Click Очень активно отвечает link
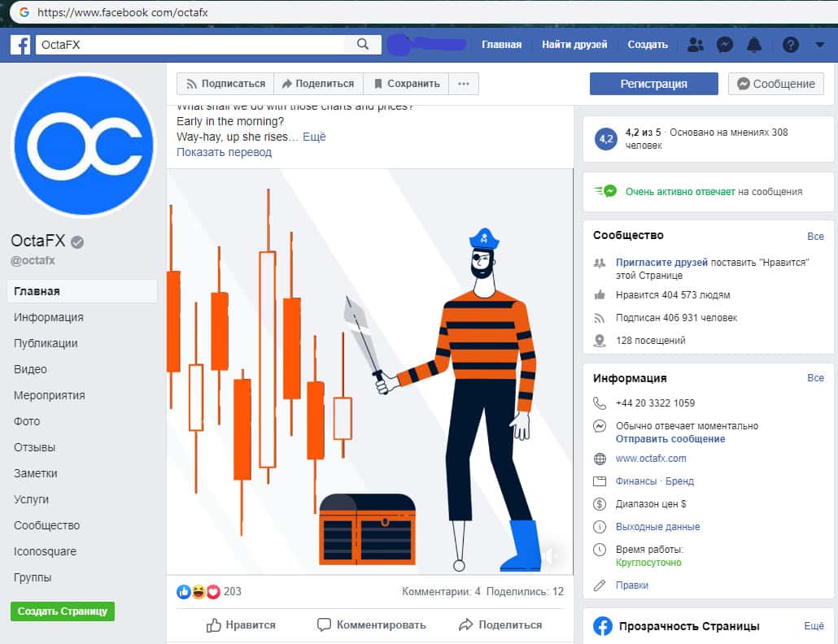This screenshot has height=644, width=838. (x=680, y=192)
